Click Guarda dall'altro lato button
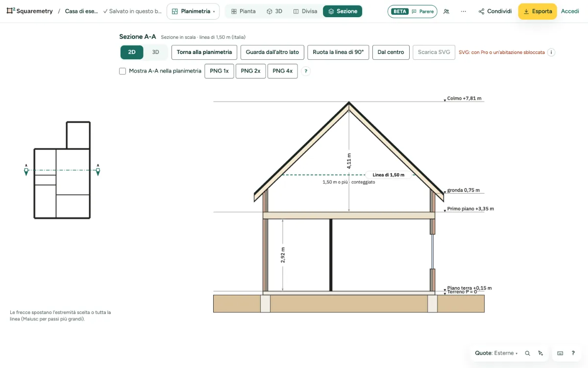 (x=272, y=52)
